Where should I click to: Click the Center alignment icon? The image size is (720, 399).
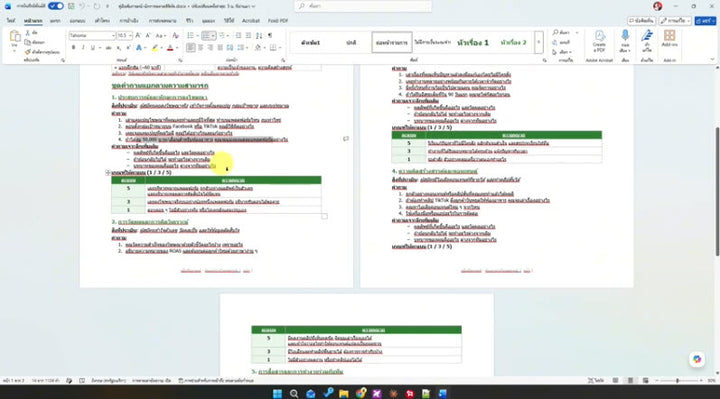click(x=201, y=48)
